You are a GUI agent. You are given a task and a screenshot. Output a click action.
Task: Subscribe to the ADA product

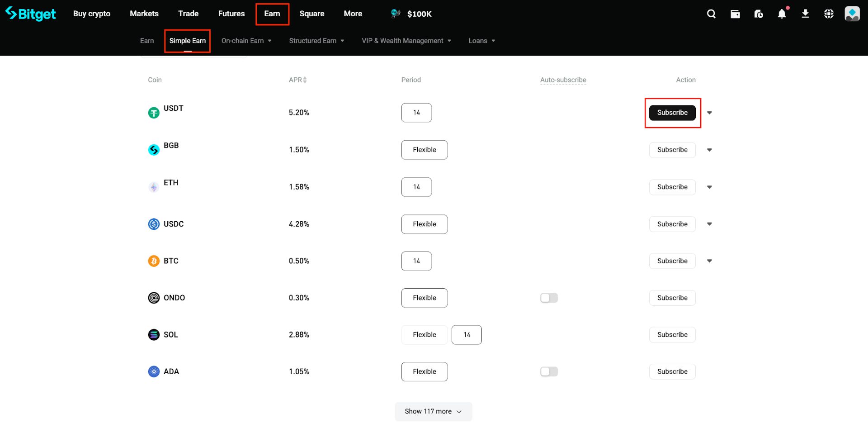point(672,371)
